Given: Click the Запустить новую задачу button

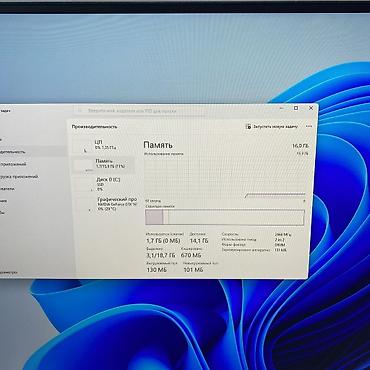Looking at the screenshot, I should click(272, 127).
